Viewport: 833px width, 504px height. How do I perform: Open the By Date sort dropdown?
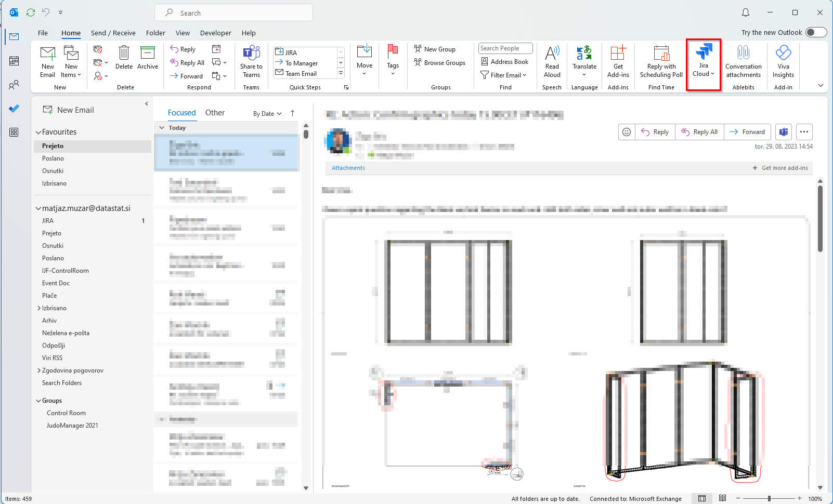coord(267,114)
